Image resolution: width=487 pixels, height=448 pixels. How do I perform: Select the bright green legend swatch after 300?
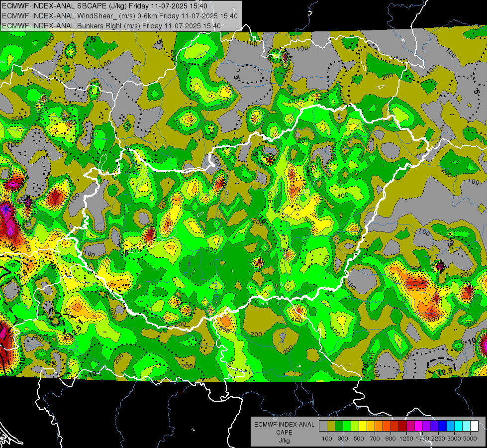tap(347, 426)
